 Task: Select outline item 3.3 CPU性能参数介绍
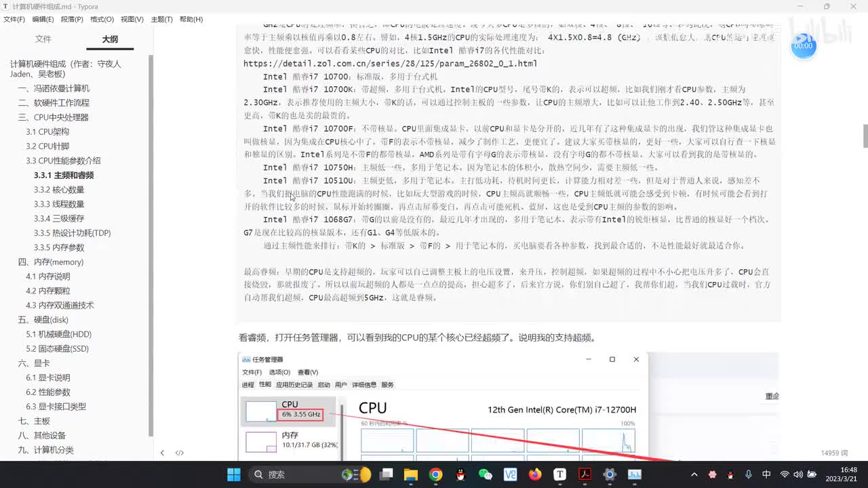point(63,161)
